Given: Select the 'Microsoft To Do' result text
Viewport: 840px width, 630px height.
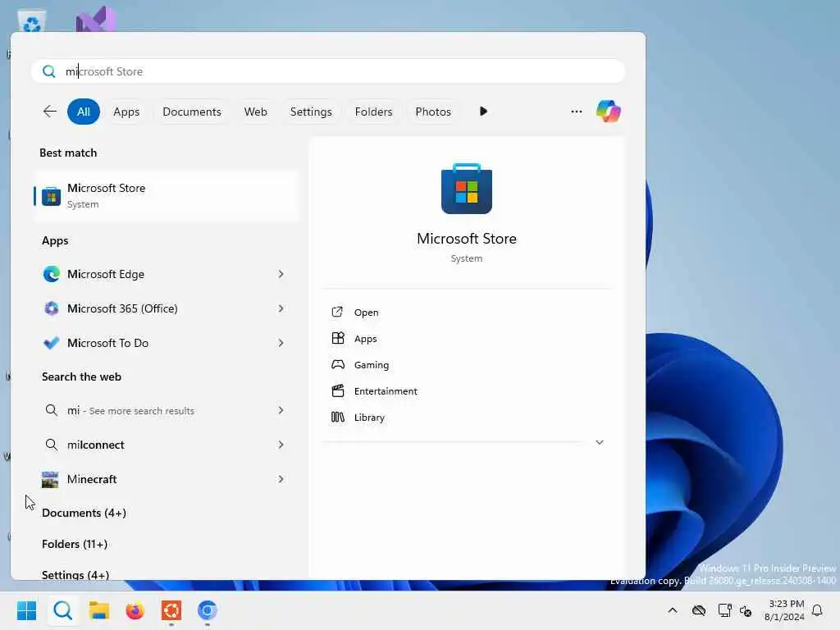Looking at the screenshot, I should (x=107, y=343).
